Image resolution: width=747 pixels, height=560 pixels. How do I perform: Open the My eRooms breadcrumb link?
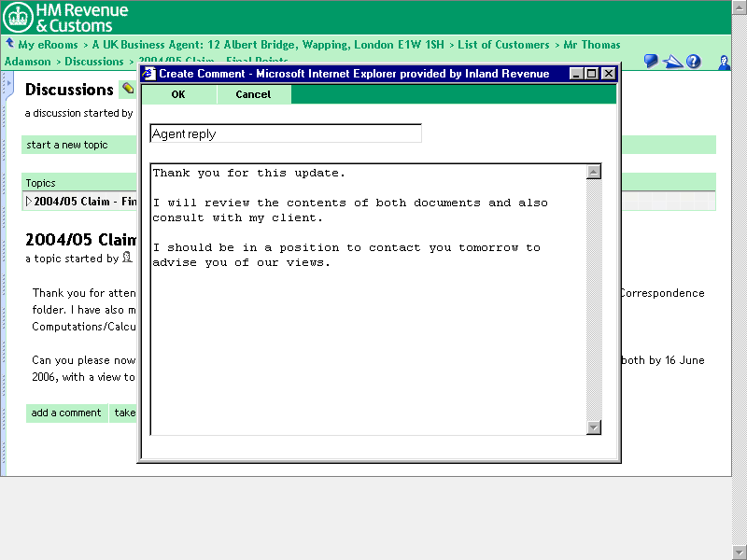click(49, 45)
